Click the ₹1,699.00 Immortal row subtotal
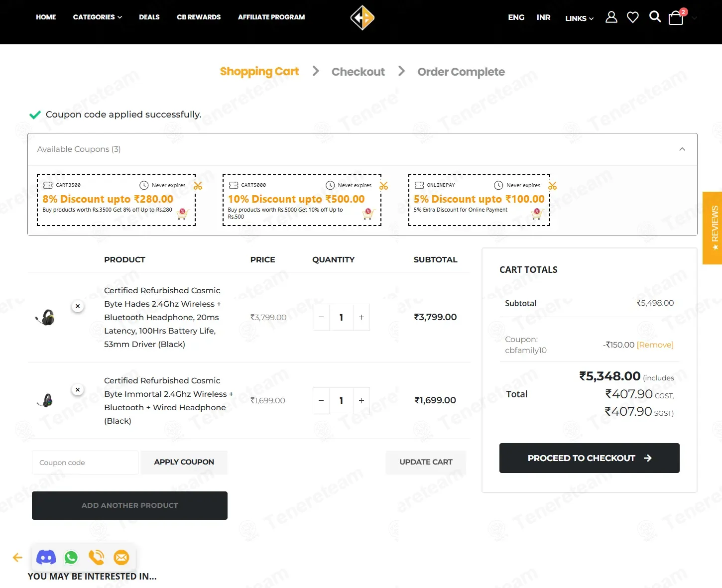This screenshot has width=722, height=588. click(436, 400)
